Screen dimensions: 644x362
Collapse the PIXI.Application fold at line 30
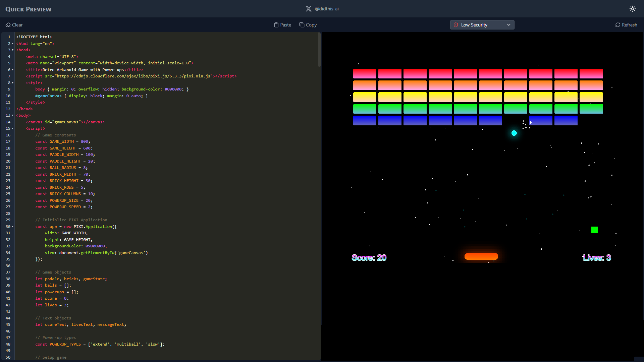13,227
